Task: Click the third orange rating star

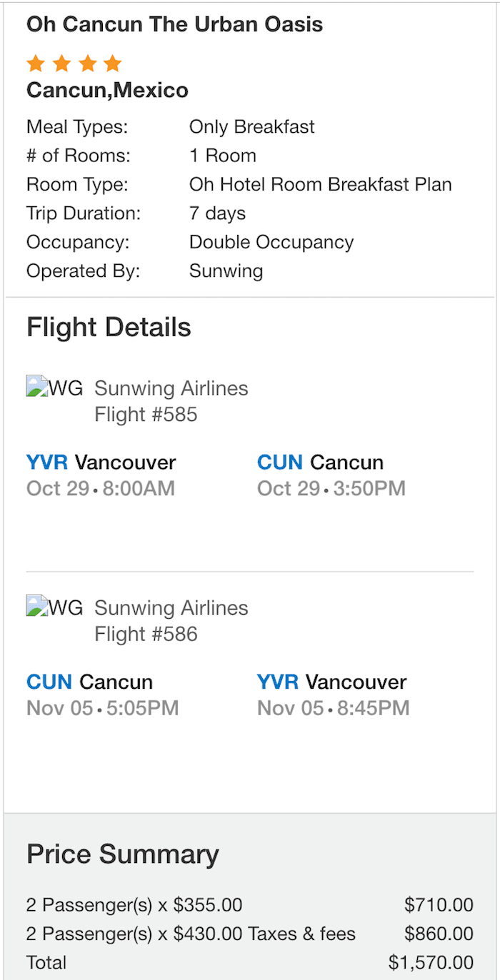Action: point(87,64)
